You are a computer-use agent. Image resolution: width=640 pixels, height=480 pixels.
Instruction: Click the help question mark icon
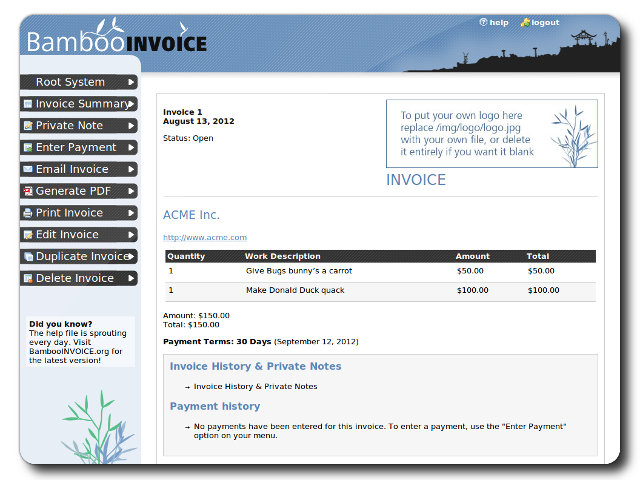(483, 22)
